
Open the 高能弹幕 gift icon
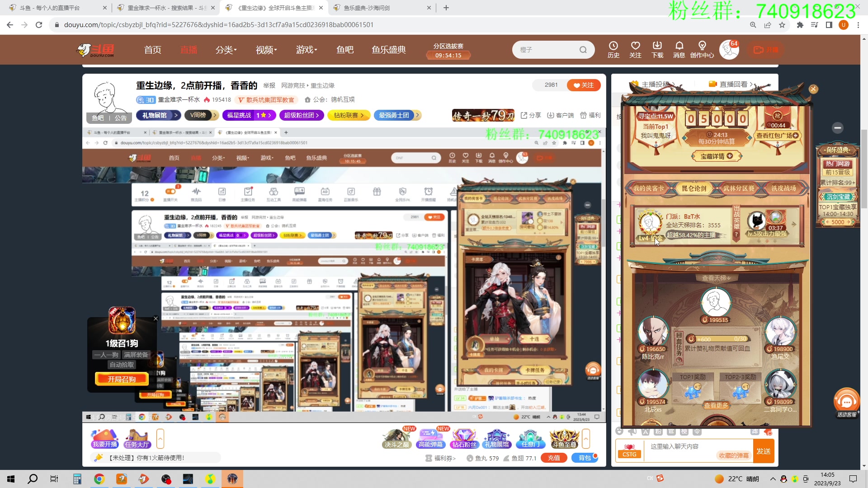[x=430, y=439]
